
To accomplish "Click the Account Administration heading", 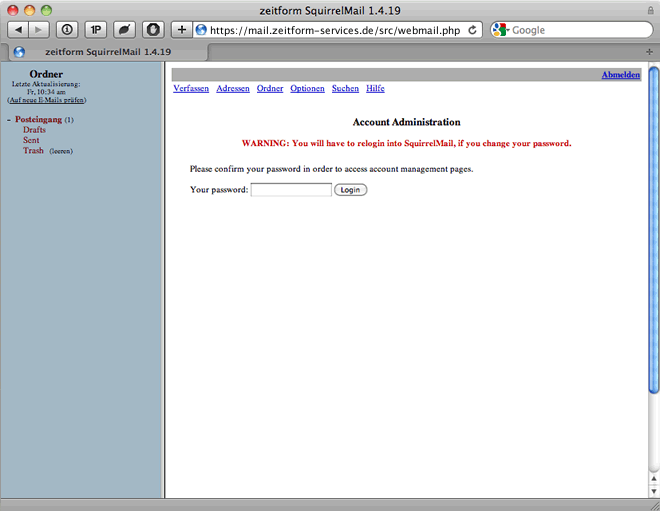I will (x=407, y=122).
